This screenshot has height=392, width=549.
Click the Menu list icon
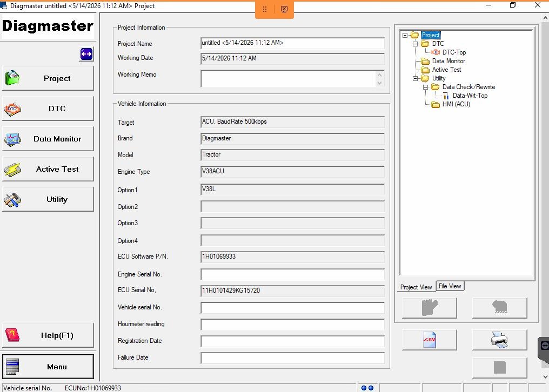(x=12, y=367)
